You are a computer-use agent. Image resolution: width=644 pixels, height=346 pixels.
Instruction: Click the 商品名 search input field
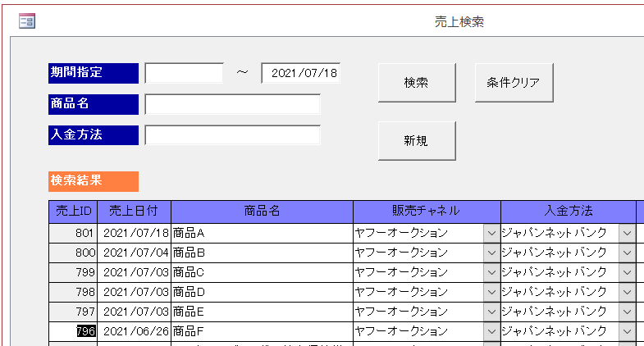coord(232,104)
